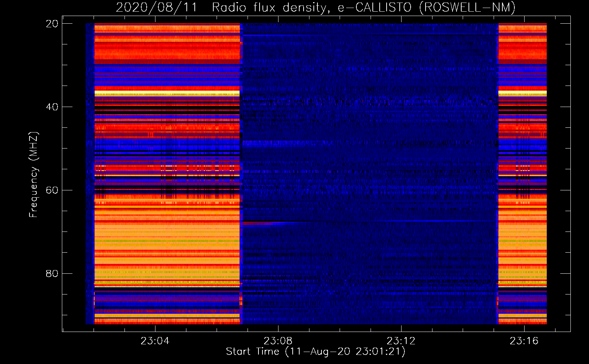This screenshot has width=589, height=364.
Task: Click the 23:08 time tick label
Action: (x=278, y=341)
